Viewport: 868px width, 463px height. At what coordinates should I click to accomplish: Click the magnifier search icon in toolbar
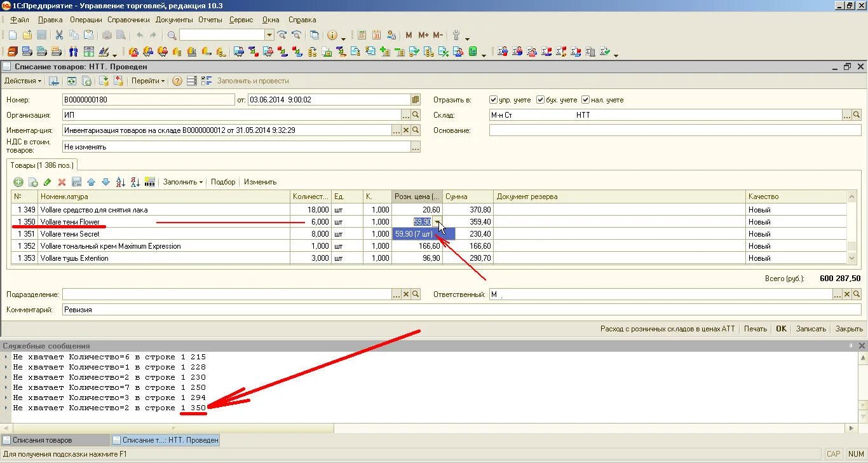coord(172,35)
